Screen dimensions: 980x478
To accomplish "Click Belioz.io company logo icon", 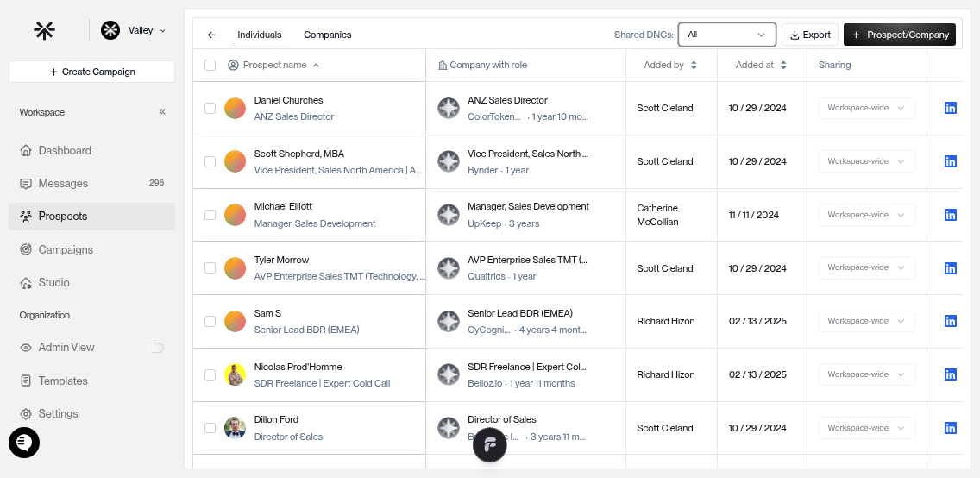I will (448, 374).
